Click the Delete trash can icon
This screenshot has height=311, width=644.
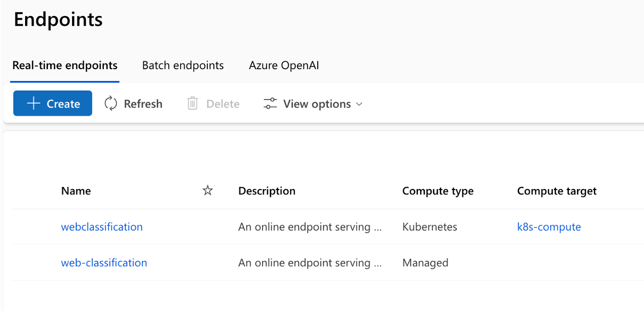click(x=192, y=103)
